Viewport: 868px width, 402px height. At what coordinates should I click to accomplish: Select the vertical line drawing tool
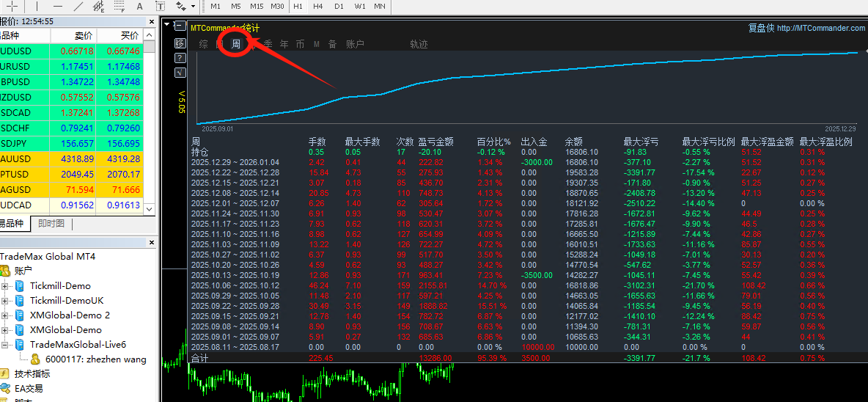click(x=37, y=6)
